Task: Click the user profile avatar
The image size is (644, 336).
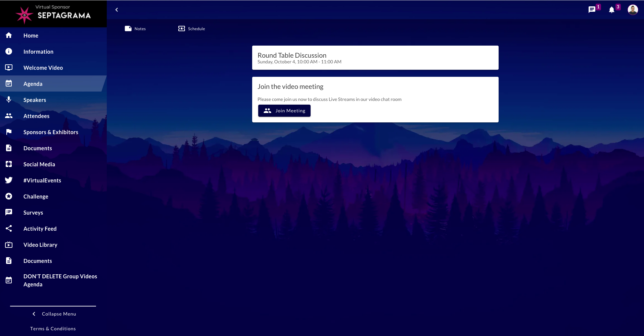Action: 633,10
